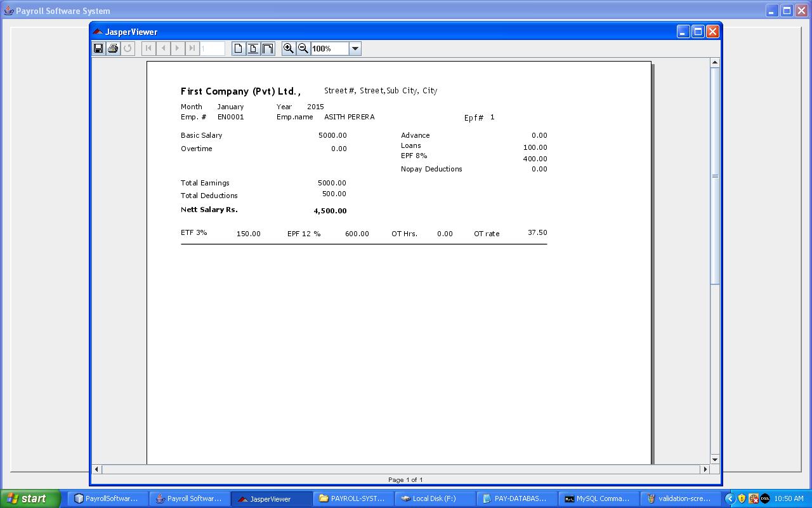The image size is (812, 508).
Task: Select the JasperViewer taskbar item
Action: coord(272,498)
